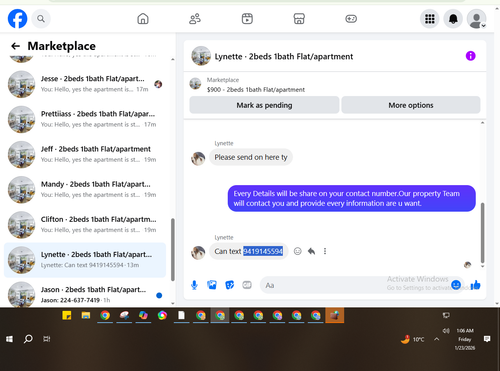The image size is (500, 371).
Task: Open the account profile menu
Action: click(x=477, y=19)
